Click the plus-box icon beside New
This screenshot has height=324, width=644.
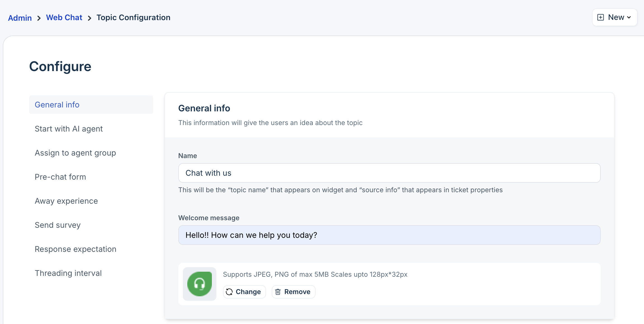point(600,17)
